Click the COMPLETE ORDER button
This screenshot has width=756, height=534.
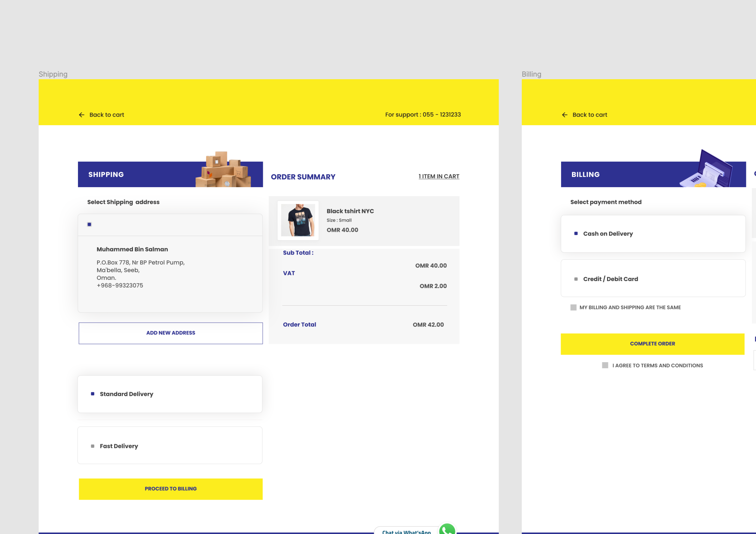(x=653, y=343)
